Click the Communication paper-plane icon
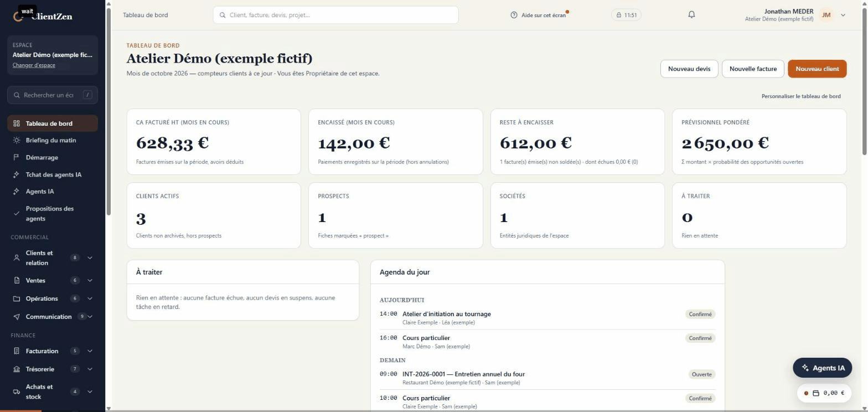This screenshot has height=412, width=868. (x=17, y=317)
